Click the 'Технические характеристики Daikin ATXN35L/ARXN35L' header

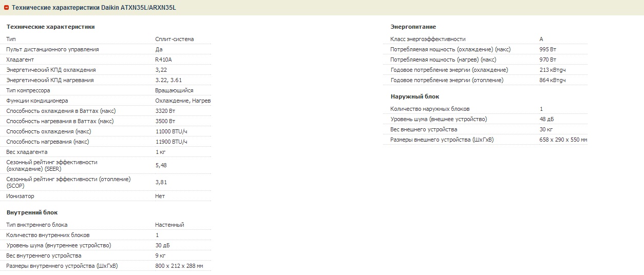click(x=93, y=8)
